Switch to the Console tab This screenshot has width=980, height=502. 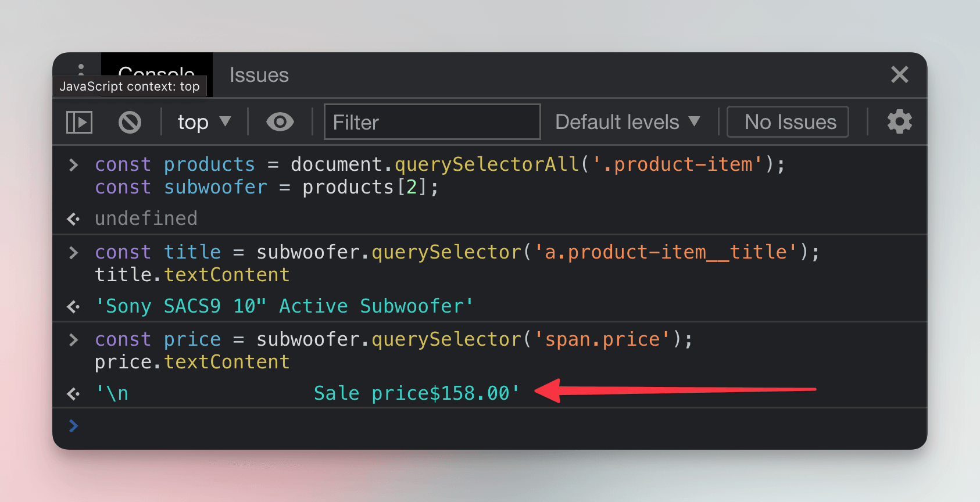(x=156, y=74)
